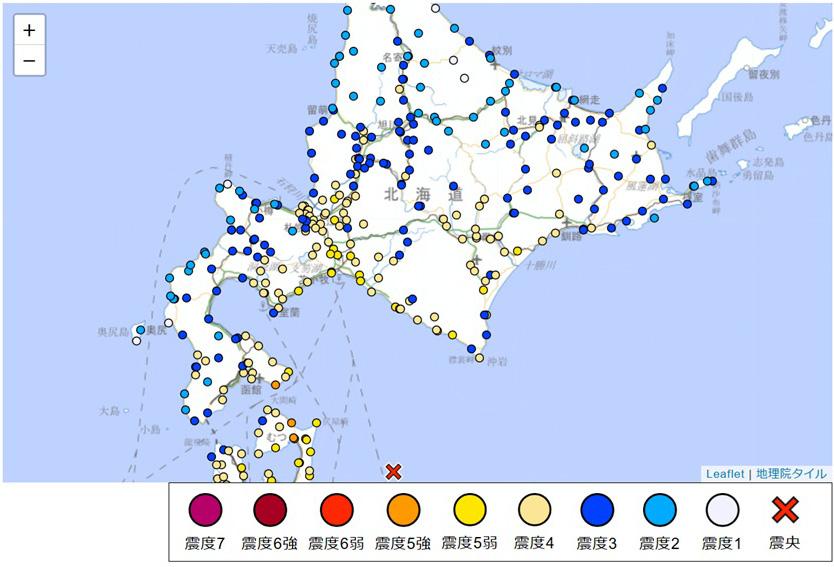The width and height of the screenshot is (834, 567).
Task: Click the 震度6強 dark red legend circle
Action: pos(270,510)
